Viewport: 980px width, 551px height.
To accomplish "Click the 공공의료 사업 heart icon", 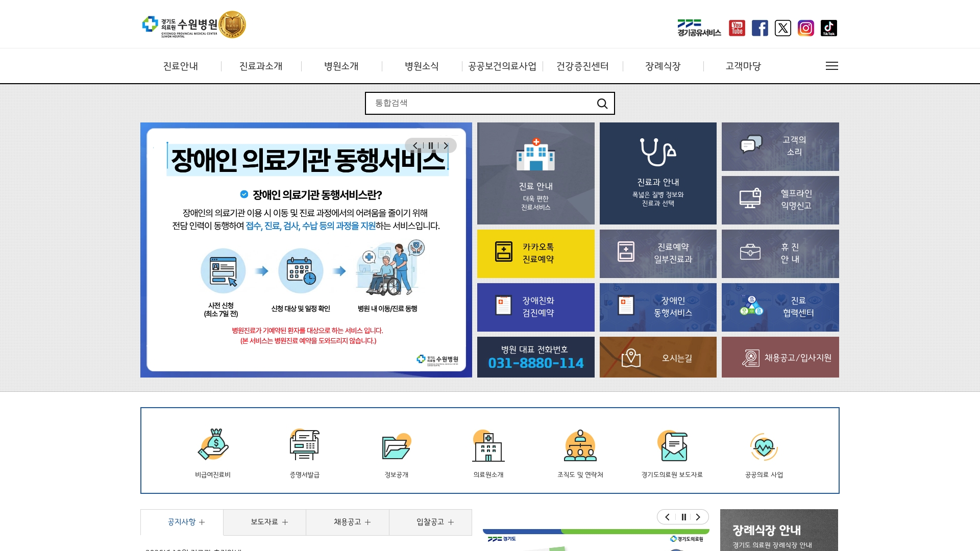I will [x=764, y=446].
